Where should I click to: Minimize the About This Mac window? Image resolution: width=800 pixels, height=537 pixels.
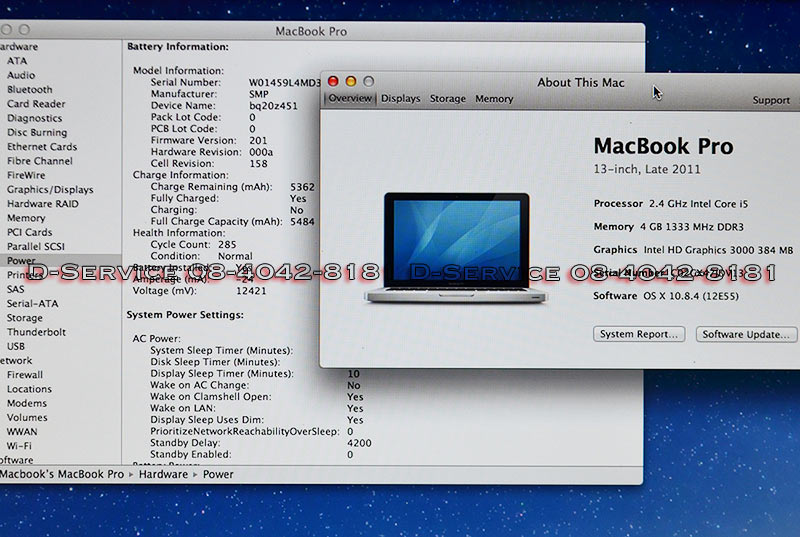pos(351,81)
